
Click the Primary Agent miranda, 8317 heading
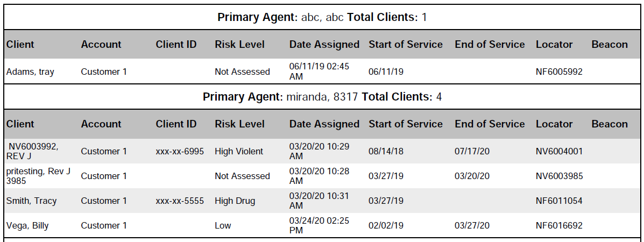322,97
